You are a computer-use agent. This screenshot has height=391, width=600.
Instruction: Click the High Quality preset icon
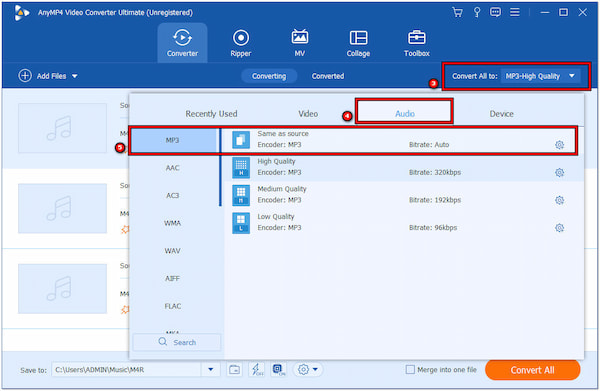241,168
